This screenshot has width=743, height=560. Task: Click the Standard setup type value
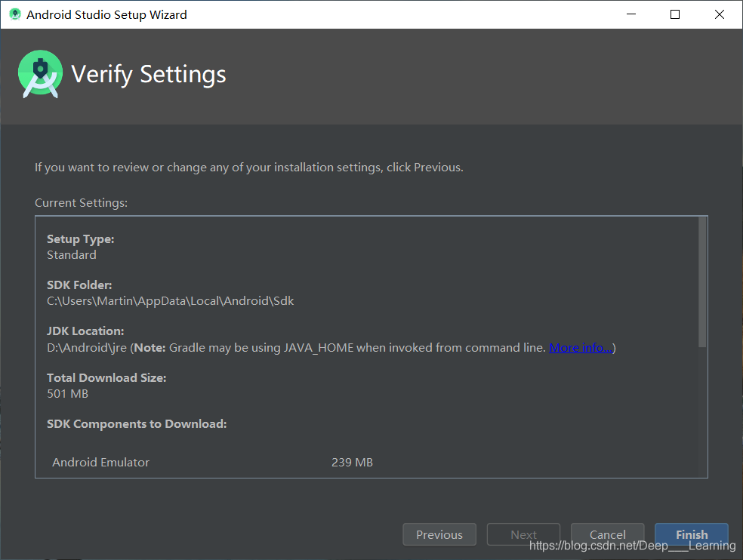[x=72, y=255]
